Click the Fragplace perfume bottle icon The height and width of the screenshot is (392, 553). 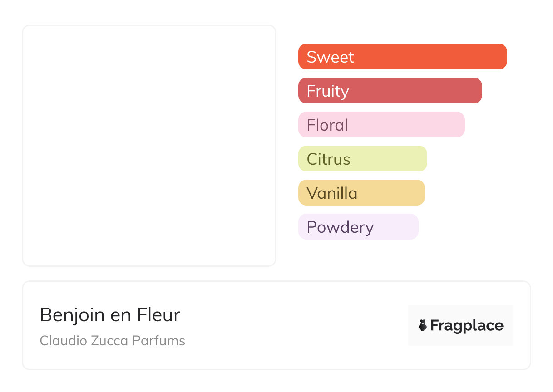[x=423, y=325]
